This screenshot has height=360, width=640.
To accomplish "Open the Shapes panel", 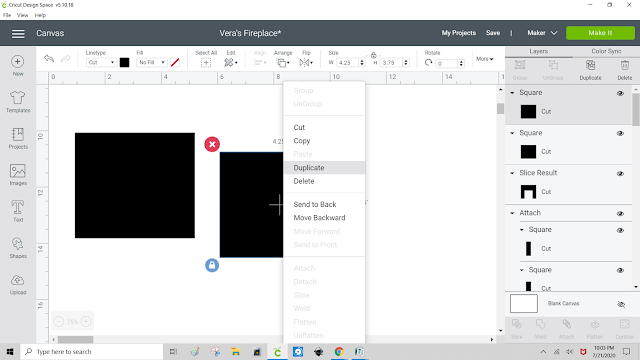I will click(x=18, y=247).
